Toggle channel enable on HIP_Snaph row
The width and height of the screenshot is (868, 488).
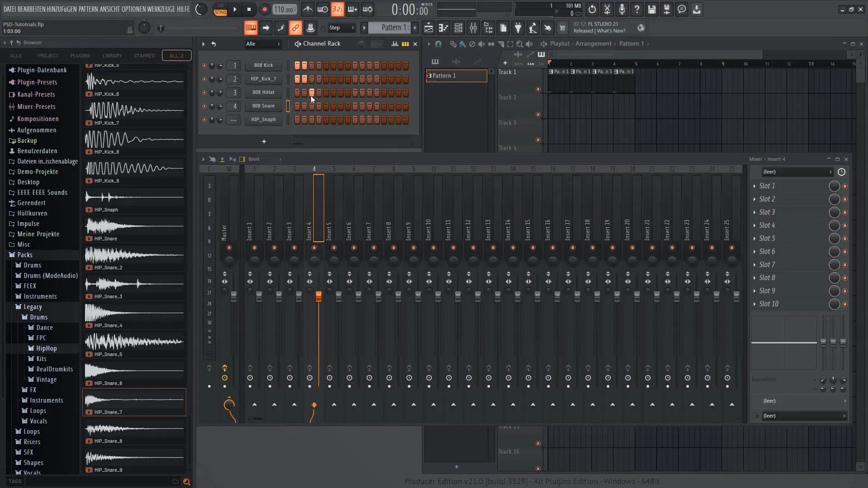pos(204,120)
